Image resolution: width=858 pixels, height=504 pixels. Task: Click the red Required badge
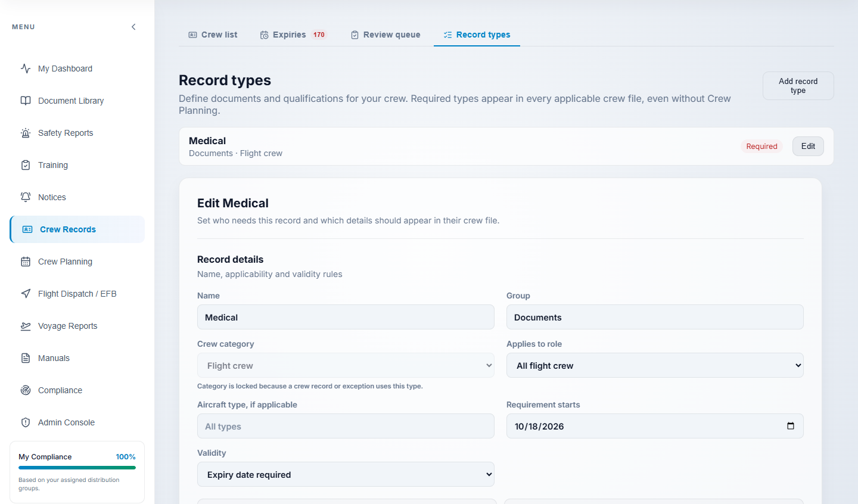coord(761,146)
